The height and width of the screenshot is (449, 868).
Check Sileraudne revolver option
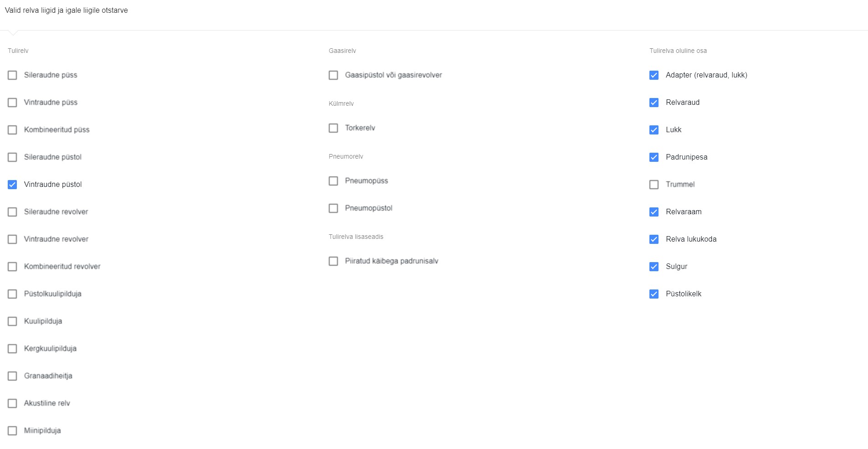point(12,212)
